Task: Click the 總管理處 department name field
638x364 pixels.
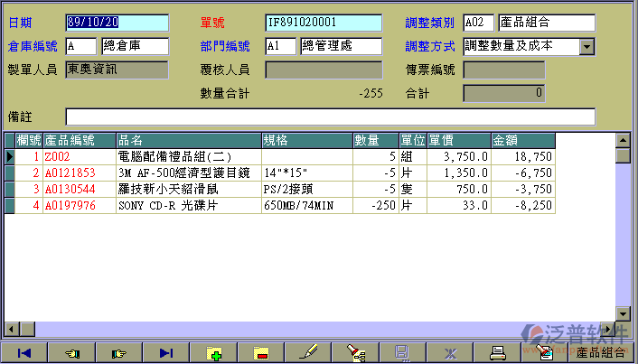Action: click(x=341, y=46)
